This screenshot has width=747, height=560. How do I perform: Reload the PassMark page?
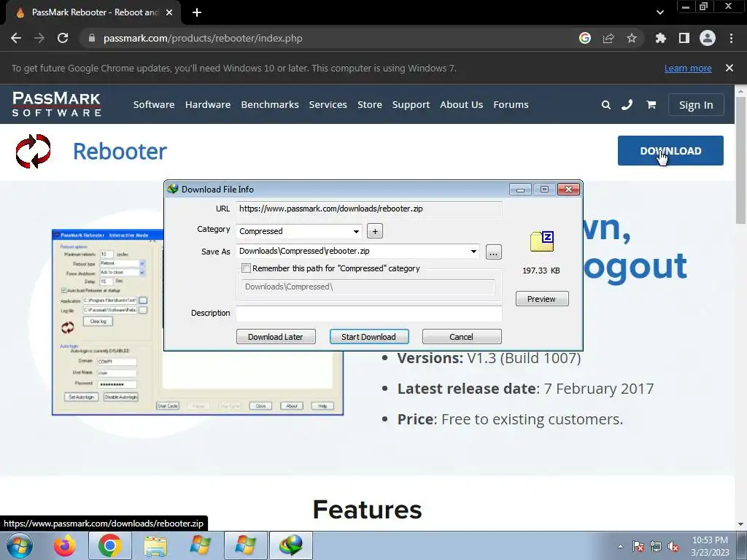coord(63,38)
